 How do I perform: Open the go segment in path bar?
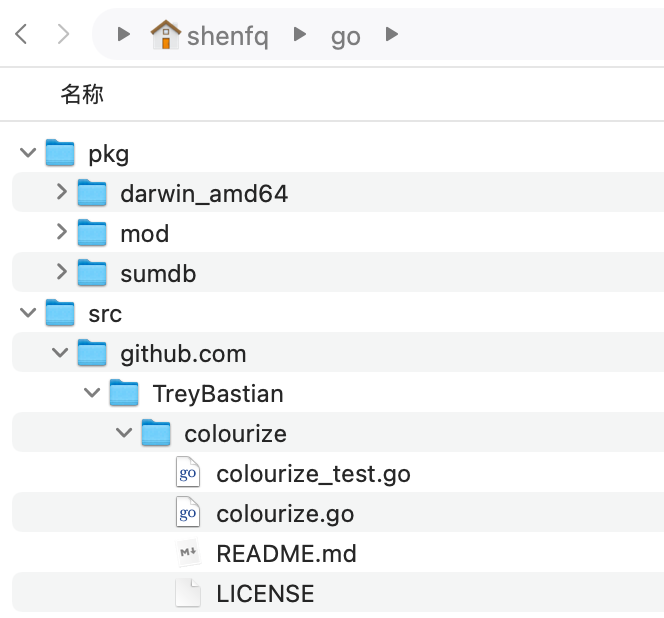point(345,37)
